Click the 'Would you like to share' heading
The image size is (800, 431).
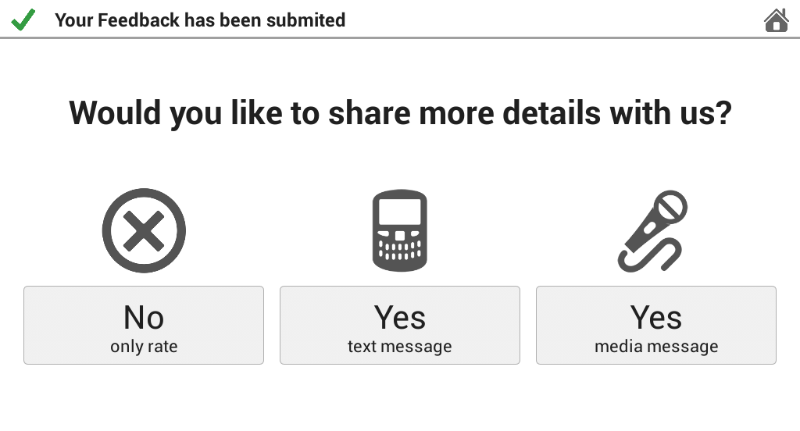(401, 113)
